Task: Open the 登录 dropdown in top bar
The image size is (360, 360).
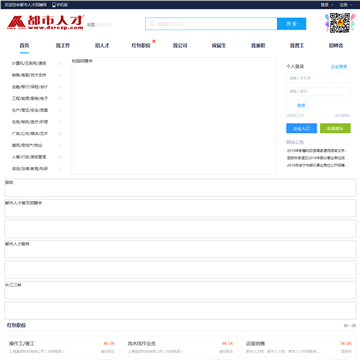Action: (326, 5)
